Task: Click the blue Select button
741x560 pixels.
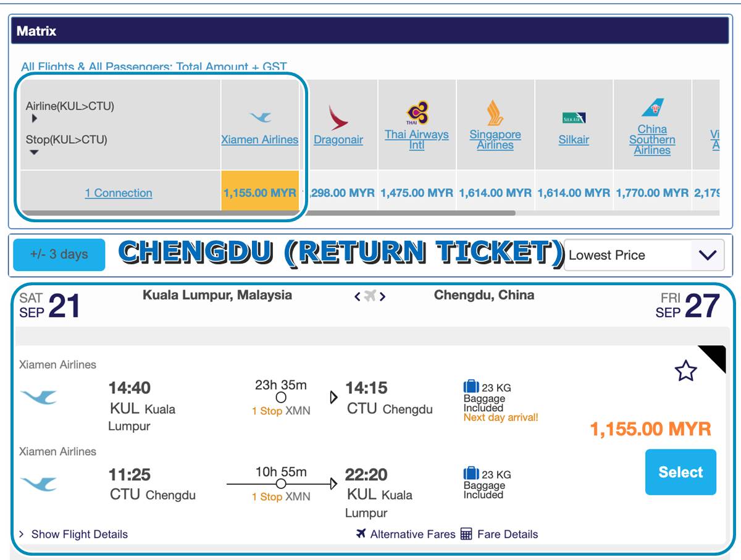Action: click(x=680, y=472)
